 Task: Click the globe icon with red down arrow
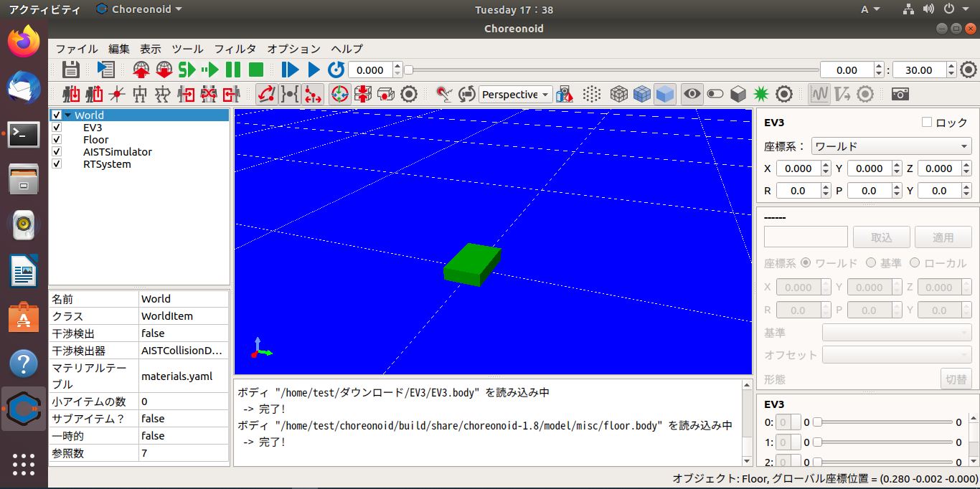164,70
